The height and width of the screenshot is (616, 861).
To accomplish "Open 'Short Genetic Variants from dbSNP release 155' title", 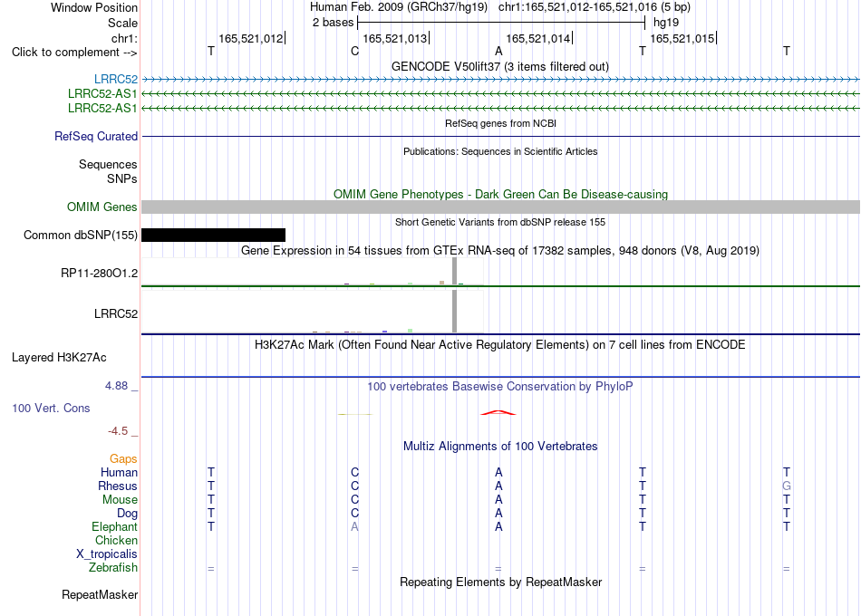I will (500, 222).
